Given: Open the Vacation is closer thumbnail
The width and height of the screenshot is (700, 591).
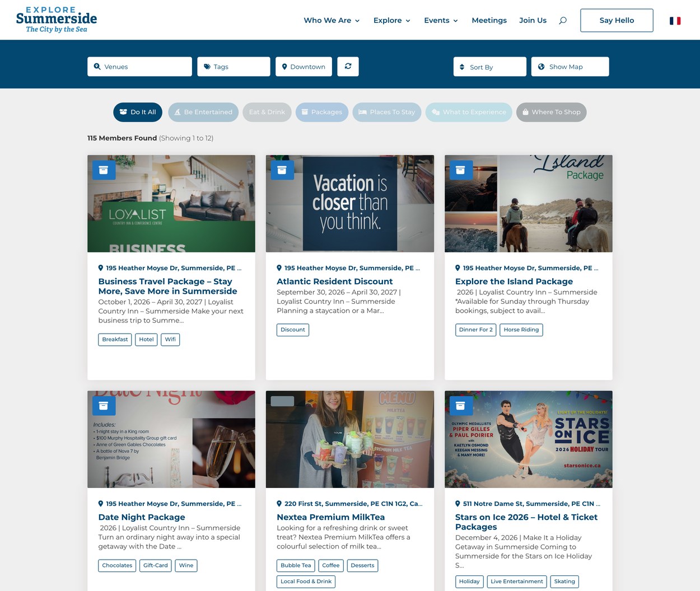Looking at the screenshot, I should [350, 204].
